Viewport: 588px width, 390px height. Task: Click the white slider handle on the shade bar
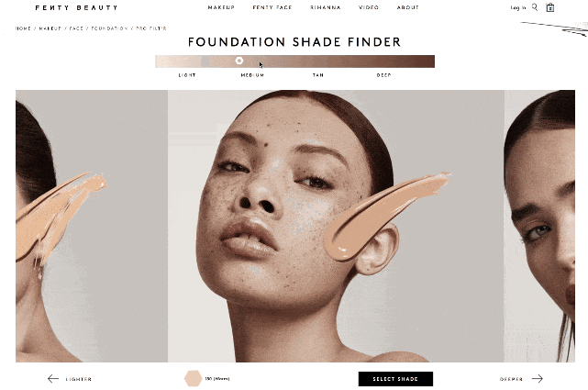(x=239, y=61)
